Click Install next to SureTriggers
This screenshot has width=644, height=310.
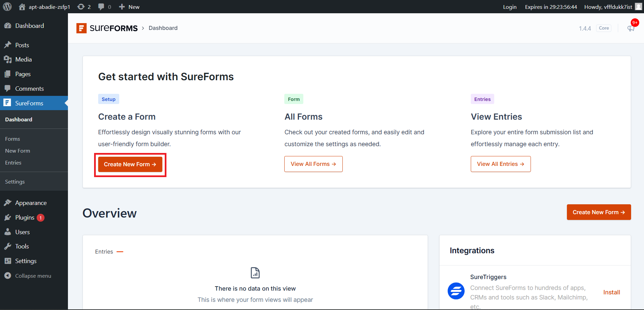(611, 292)
